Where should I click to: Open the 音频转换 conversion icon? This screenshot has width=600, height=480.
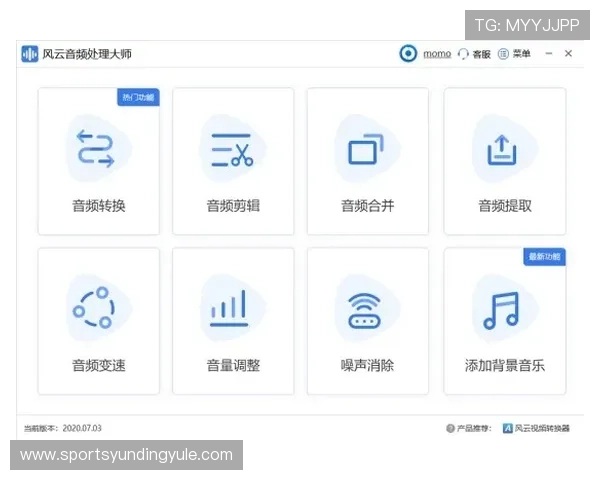96,149
